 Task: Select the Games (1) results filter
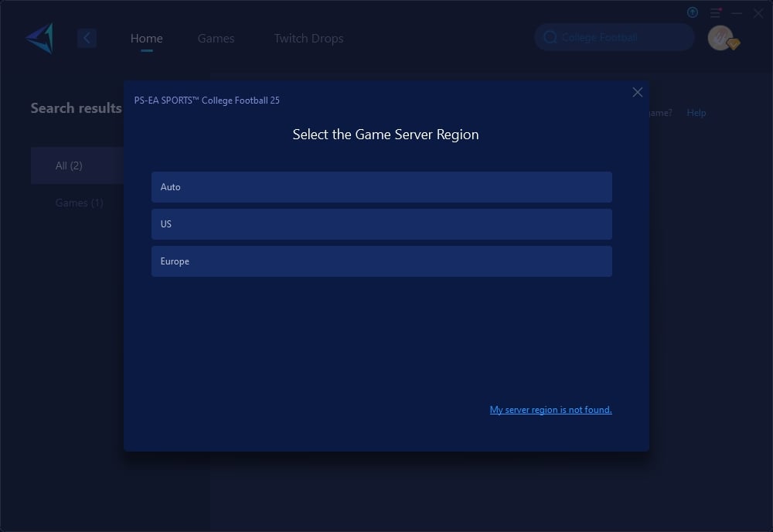point(79,203)
